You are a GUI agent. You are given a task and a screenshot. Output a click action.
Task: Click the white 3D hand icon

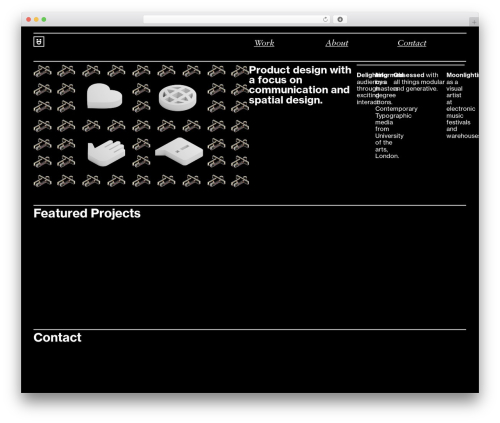click(x=106, y=153)
